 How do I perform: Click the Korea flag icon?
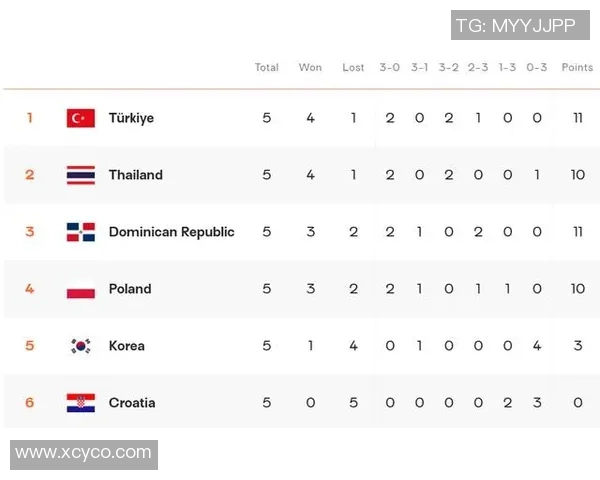81,346
